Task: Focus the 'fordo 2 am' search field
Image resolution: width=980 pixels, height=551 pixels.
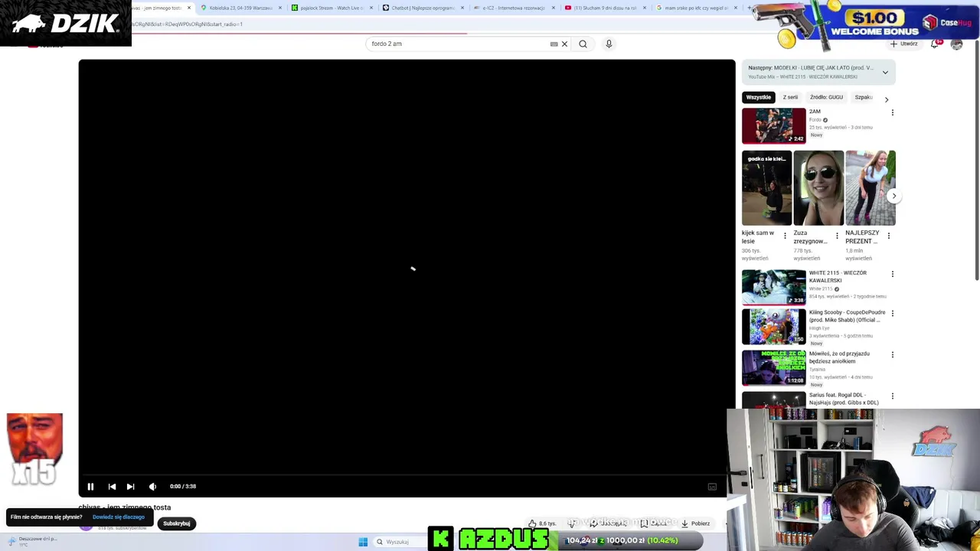Action: click(458, 44)
